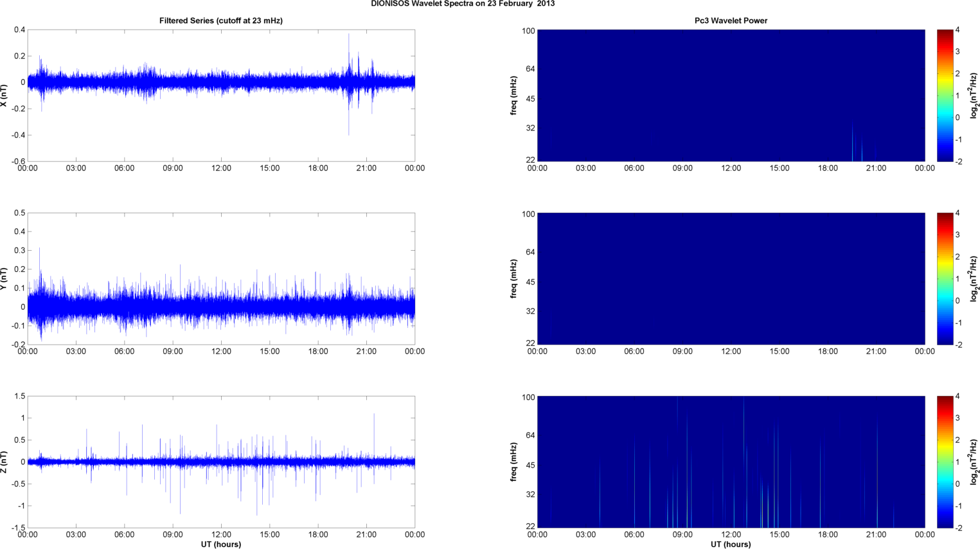This screenshot has height=549, width=980.
Task: Select the Pc3 Wavelet Power heading
Action: coord(731,21)
